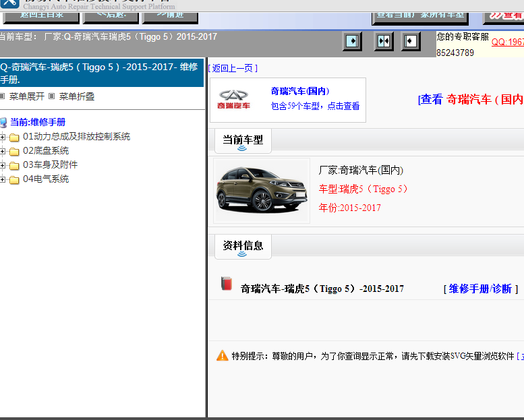The width and height of the screenshot is (524, 420).
Task: Expand the 01动力总成及排放控制系统 tree node
Action: pyautogui.click(x=3, y=137)
